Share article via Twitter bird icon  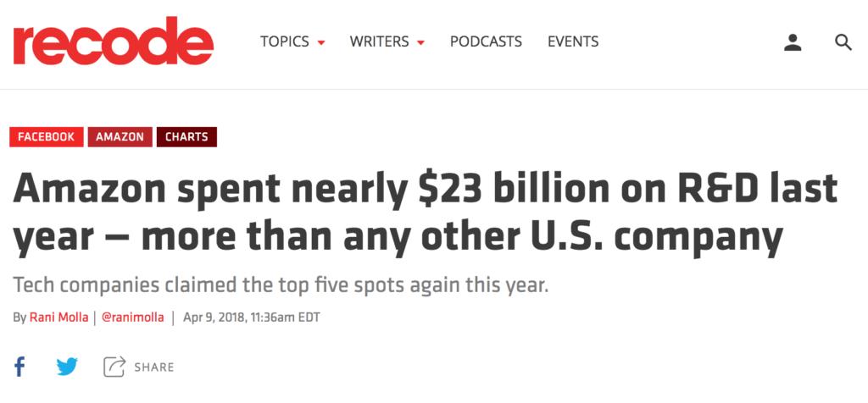[68, 367]
